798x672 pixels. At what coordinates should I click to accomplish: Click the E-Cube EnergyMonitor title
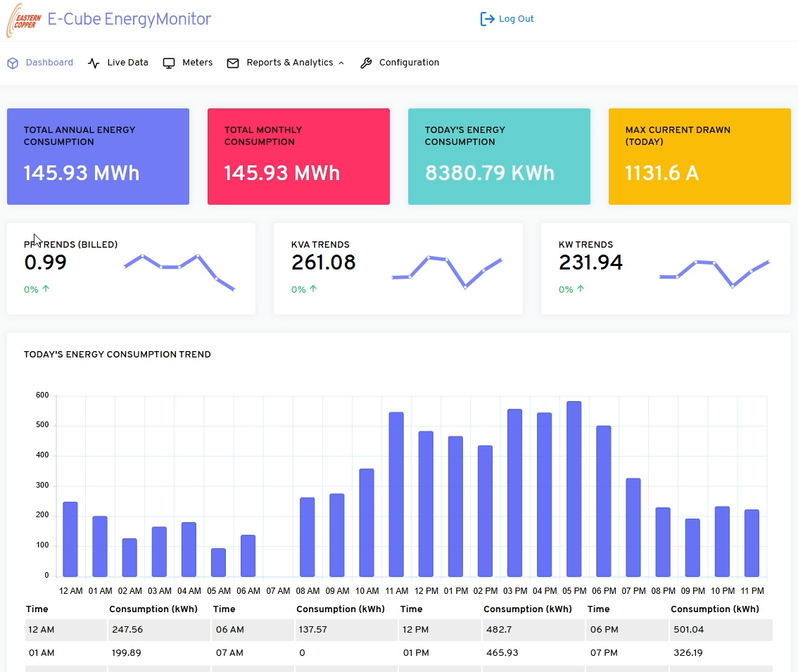(x=129, y=19)
